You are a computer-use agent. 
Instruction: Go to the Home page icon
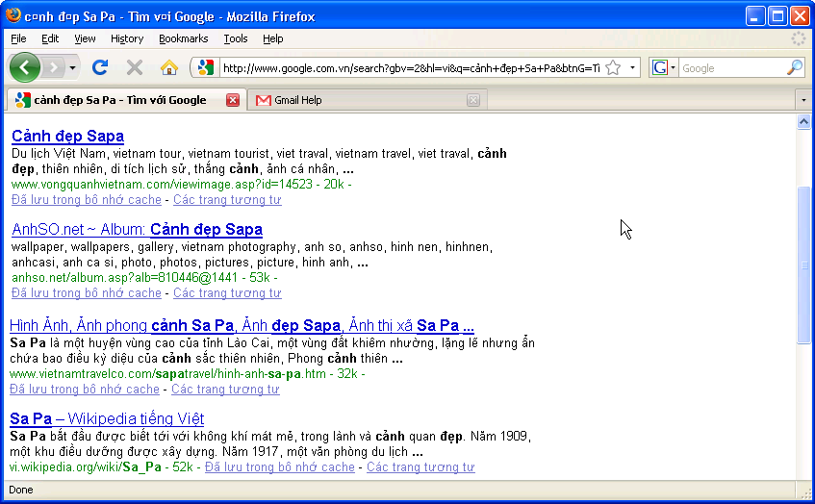pos(169,67)
